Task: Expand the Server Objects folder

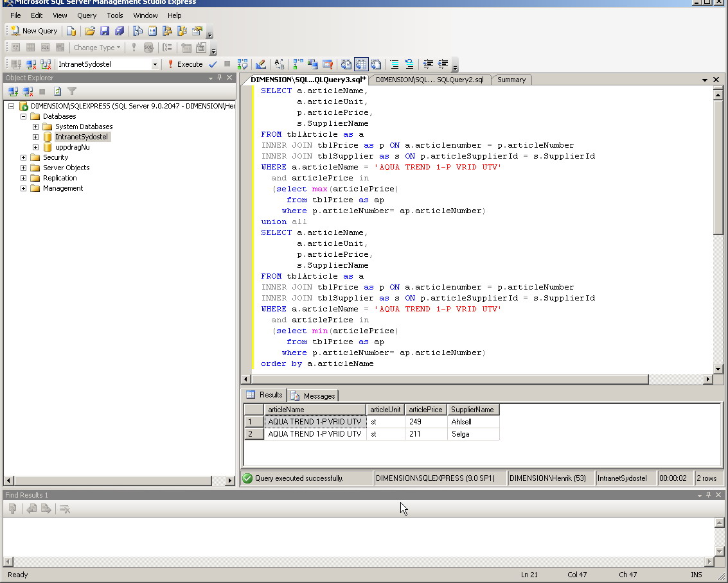Action: click(x=23, y=168)
